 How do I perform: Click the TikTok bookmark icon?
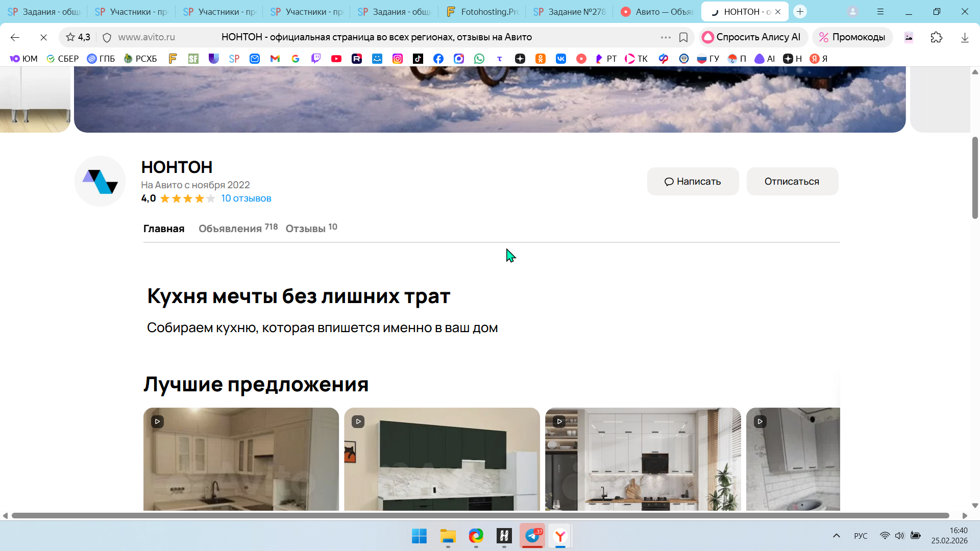418,59
